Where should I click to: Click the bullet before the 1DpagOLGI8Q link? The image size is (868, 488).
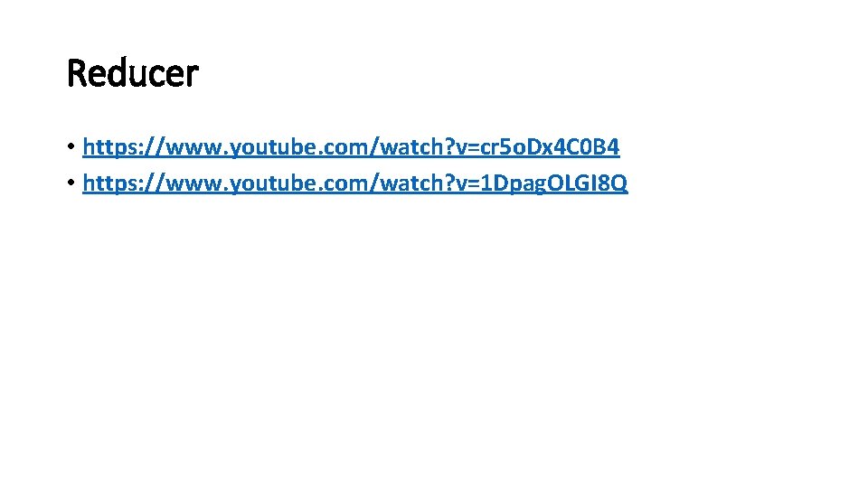click(71, 183)
